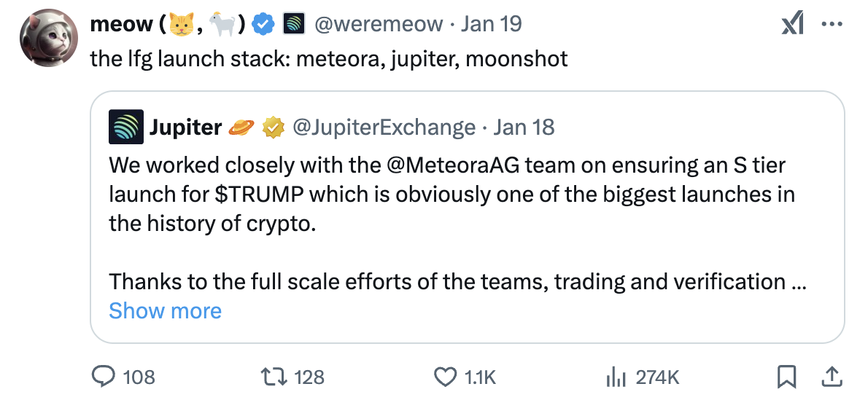
Task: Click the Jan 19 timestamp
Action: 492,24
